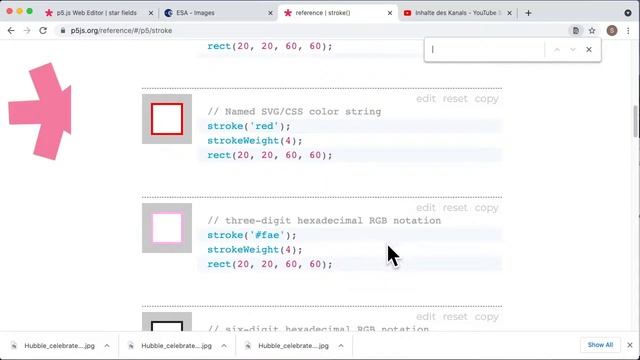Bookmark this page with the star icon
This screenshot has height=360, width=640.
[592, 31]
